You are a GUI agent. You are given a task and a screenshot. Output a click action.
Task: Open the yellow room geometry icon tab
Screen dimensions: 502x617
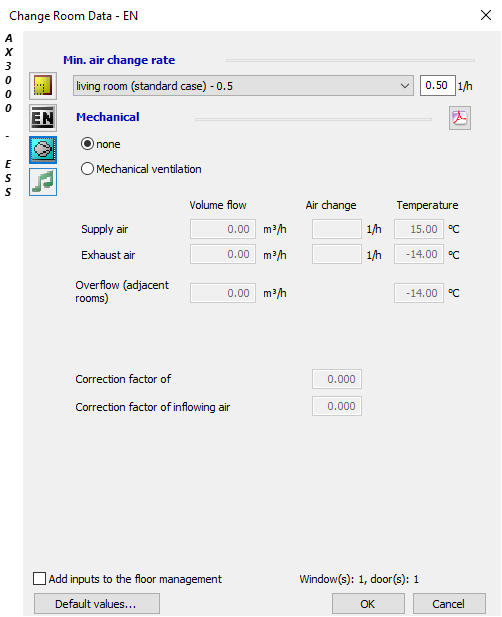[43, 86]
